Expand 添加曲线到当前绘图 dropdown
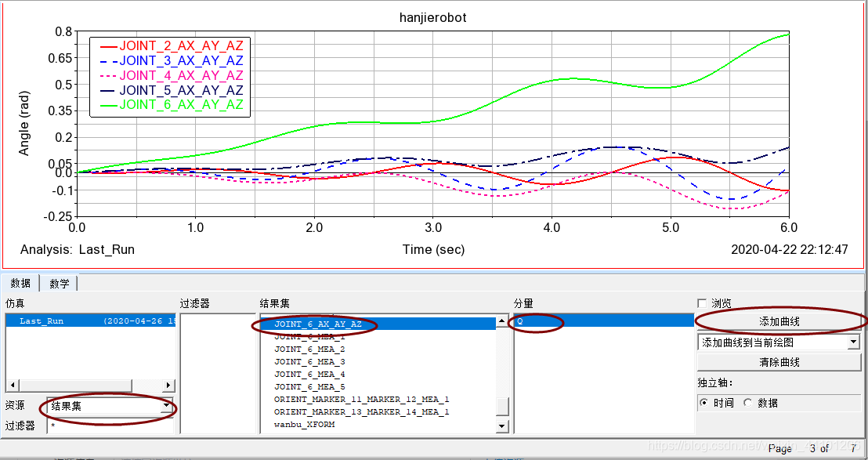 click(x=853, y=342)
